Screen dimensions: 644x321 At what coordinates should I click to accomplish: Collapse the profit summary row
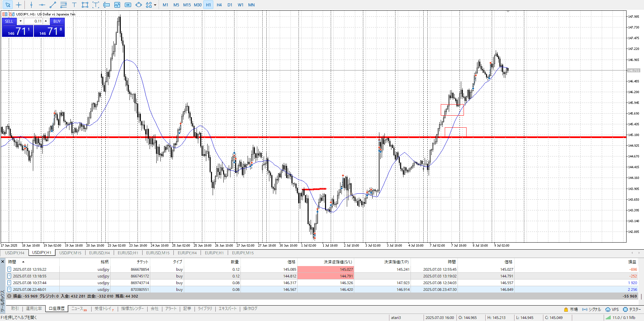(9, 296)
